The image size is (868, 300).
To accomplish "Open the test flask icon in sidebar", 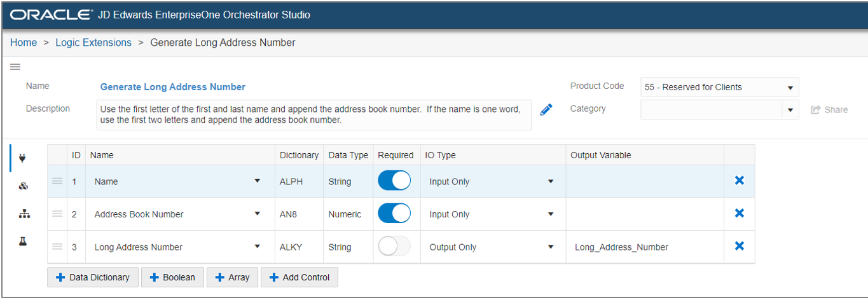I will coord(23,242).
